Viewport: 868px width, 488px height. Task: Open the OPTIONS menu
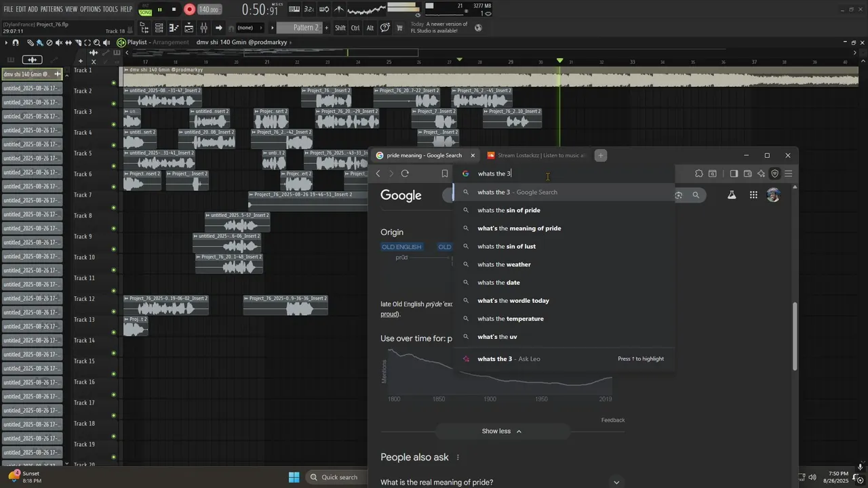[x=90, y=9]
